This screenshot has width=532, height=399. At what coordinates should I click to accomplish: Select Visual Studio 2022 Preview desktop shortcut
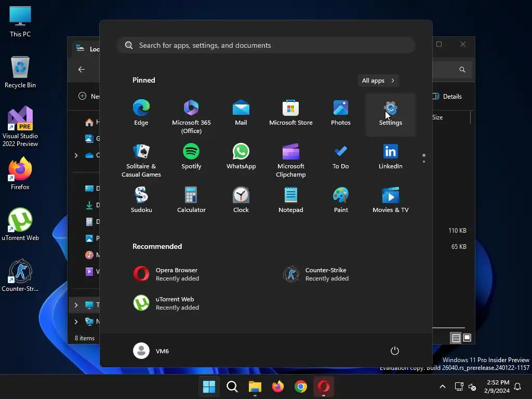20,126
